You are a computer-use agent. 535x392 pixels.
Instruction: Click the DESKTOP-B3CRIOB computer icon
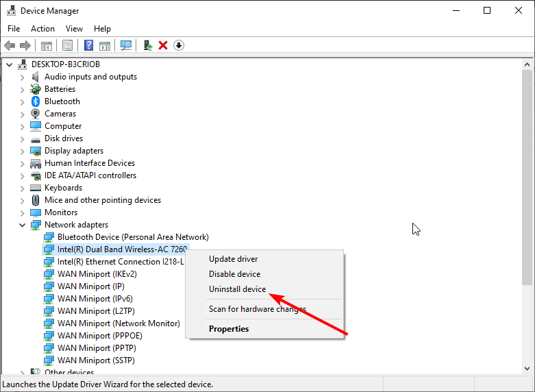[23, 64]
